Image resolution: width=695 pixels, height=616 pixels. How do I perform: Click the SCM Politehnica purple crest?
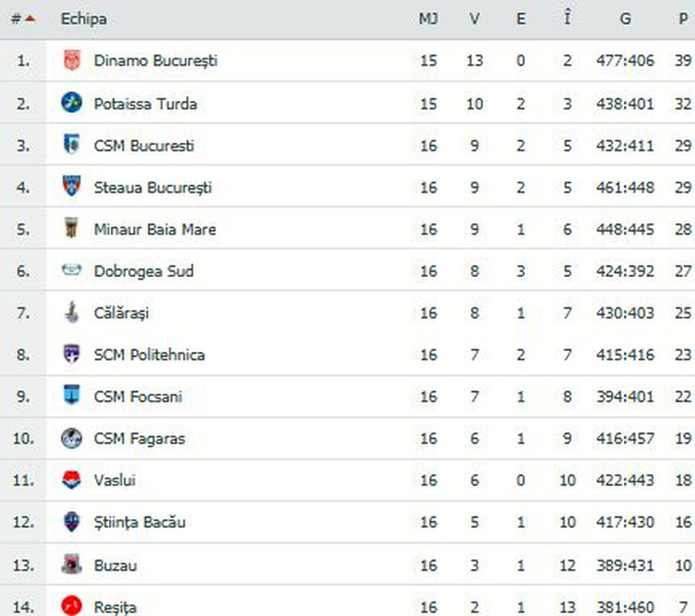[x=71, y=354]
